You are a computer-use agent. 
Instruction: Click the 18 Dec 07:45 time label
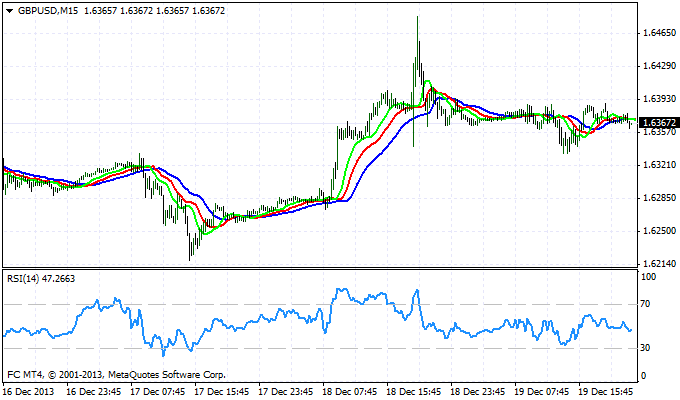(x=350, y=392)
